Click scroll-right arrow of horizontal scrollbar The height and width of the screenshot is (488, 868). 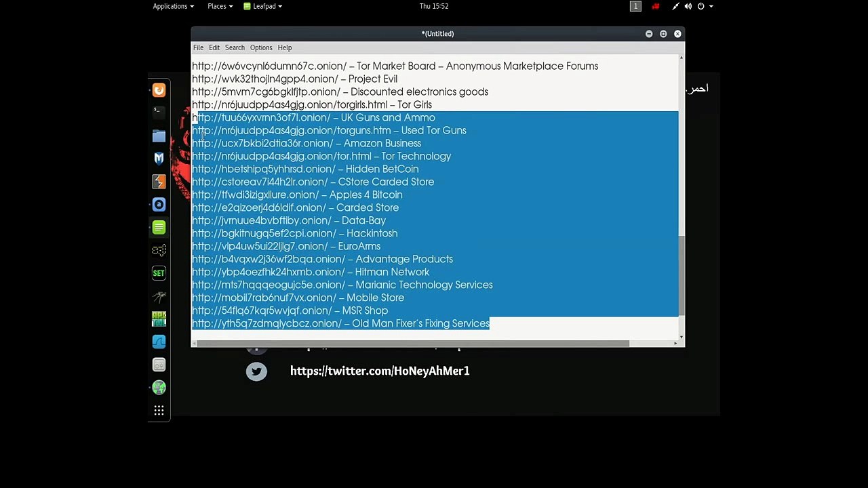pyautogui.click(x=675, y=344)
